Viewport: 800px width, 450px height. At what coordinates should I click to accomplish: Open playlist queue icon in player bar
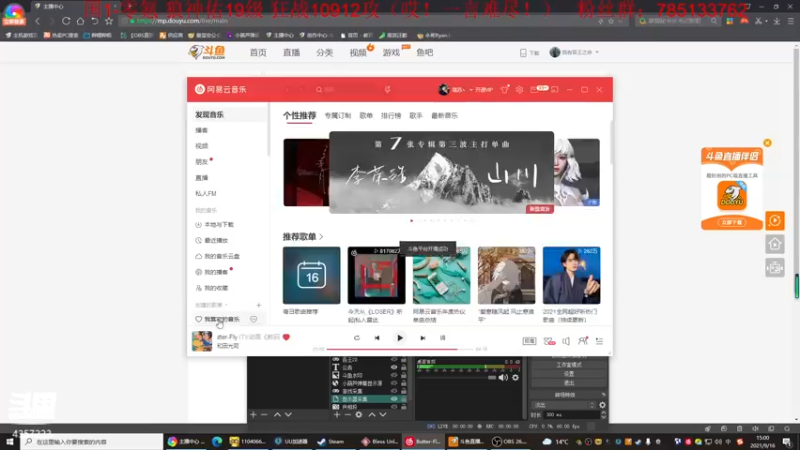599,341
